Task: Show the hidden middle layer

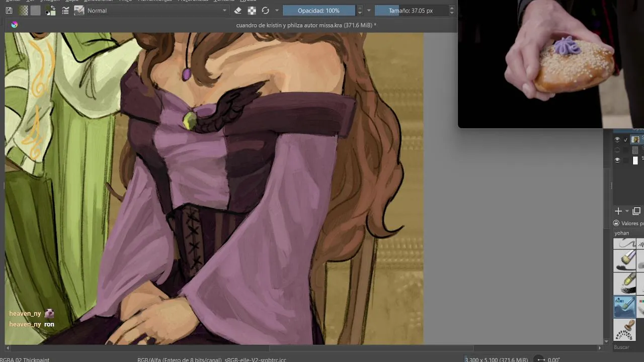Action: (x=617, y=150)
